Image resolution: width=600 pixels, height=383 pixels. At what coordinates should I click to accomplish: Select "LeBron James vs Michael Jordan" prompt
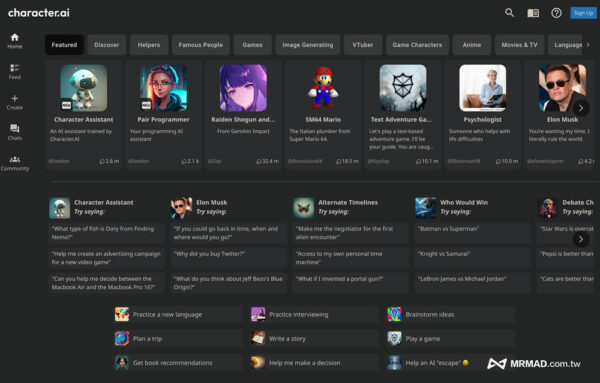[473, 283]
